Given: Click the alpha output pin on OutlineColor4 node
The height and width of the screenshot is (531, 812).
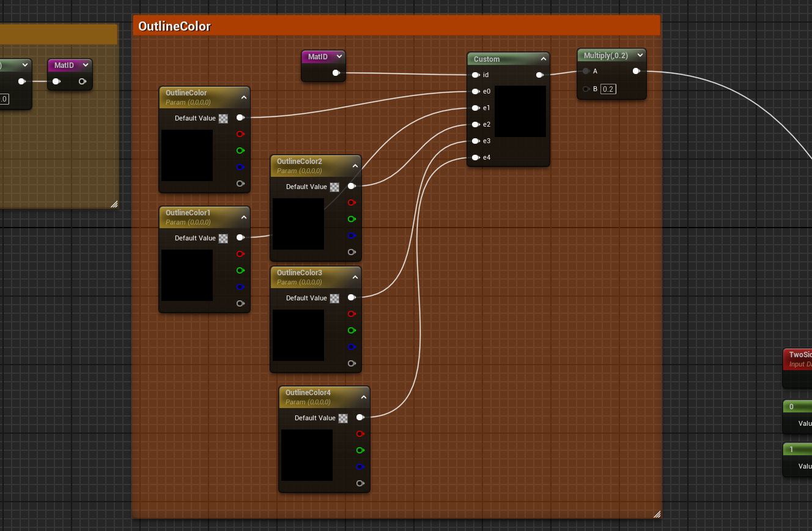Looking at the screenshot, I should click(360, 483).
